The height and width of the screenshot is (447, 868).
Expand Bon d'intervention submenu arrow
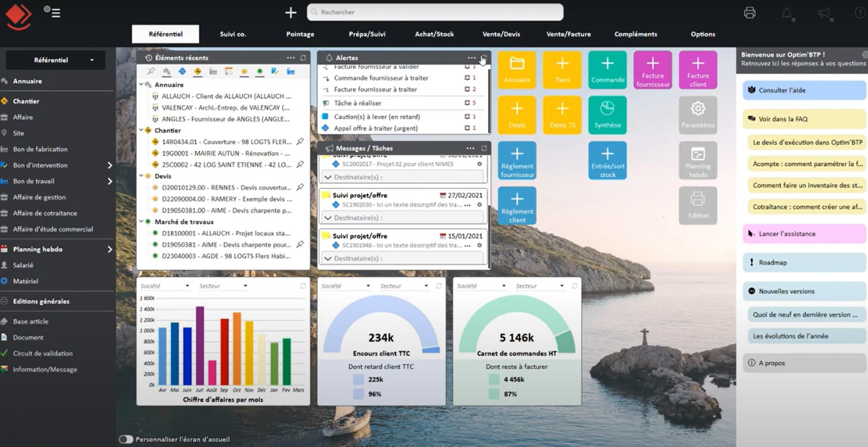coord(110,165)
